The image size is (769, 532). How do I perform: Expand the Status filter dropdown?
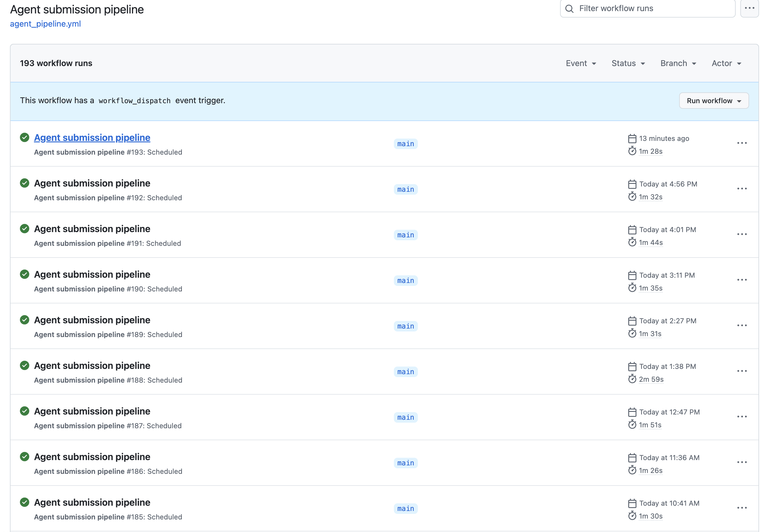tap(628, 63)
